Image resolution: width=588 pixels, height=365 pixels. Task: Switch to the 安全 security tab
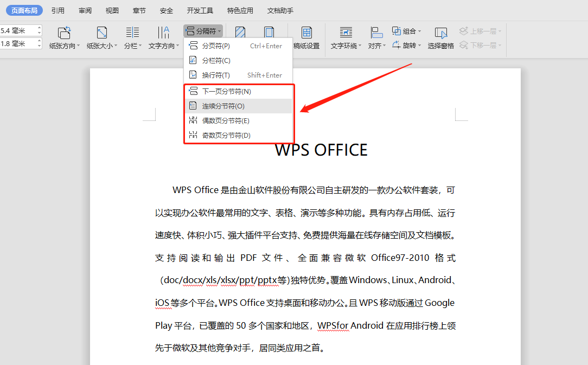point(167,10)
